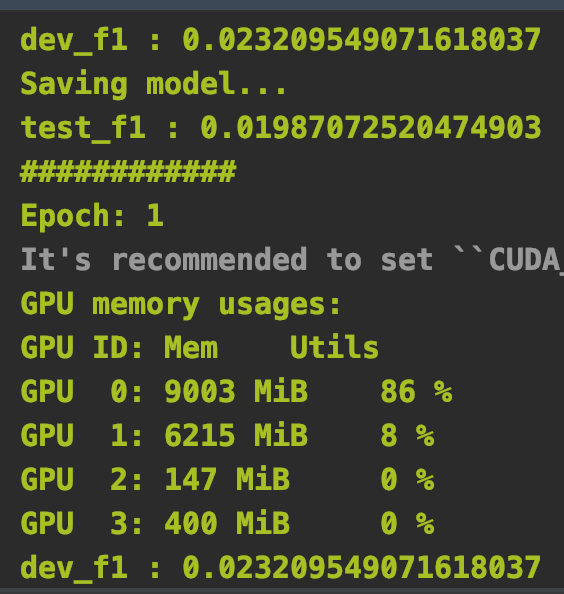
Task: Click the 'test_f1' label text
Action: click(x=83, y=129)
